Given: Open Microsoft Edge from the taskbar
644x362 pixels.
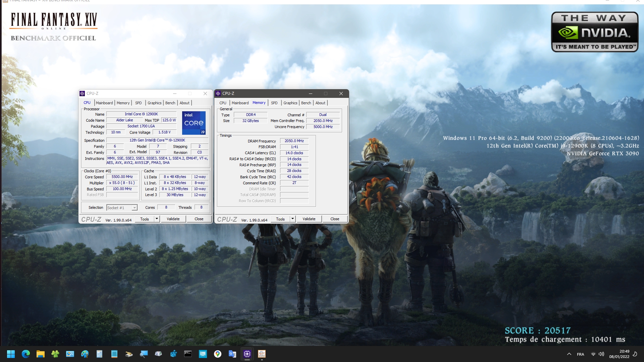Looking at the screenshot, I should (x=26, y=354).
